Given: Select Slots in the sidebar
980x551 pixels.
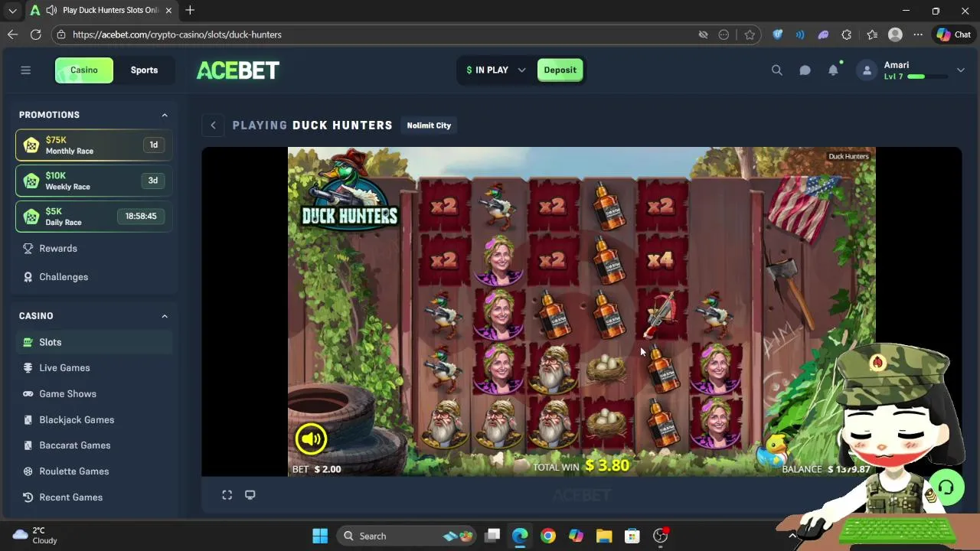Looking at the screenshot, I should tap(93, 342).
